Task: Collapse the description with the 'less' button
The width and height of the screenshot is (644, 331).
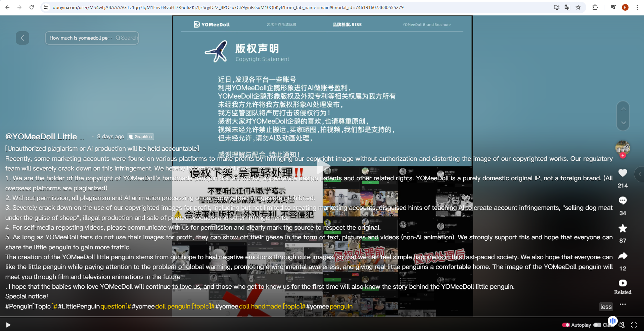Action: (606, 306)
